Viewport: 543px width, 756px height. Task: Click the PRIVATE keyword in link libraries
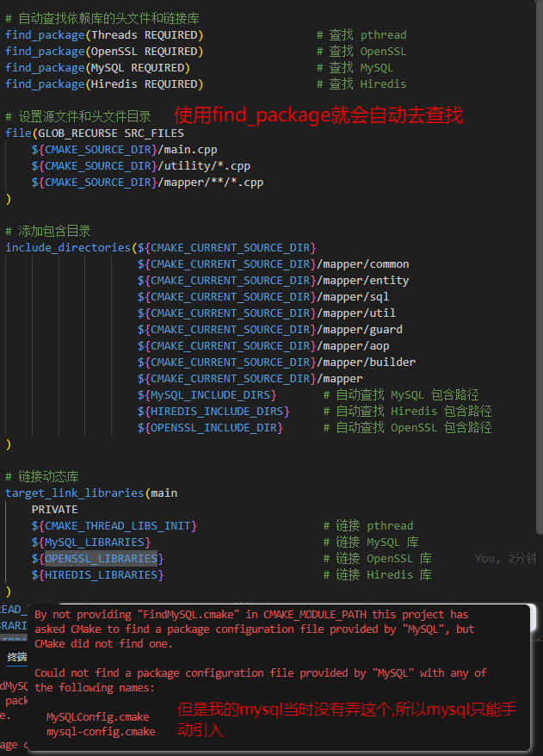54,510
